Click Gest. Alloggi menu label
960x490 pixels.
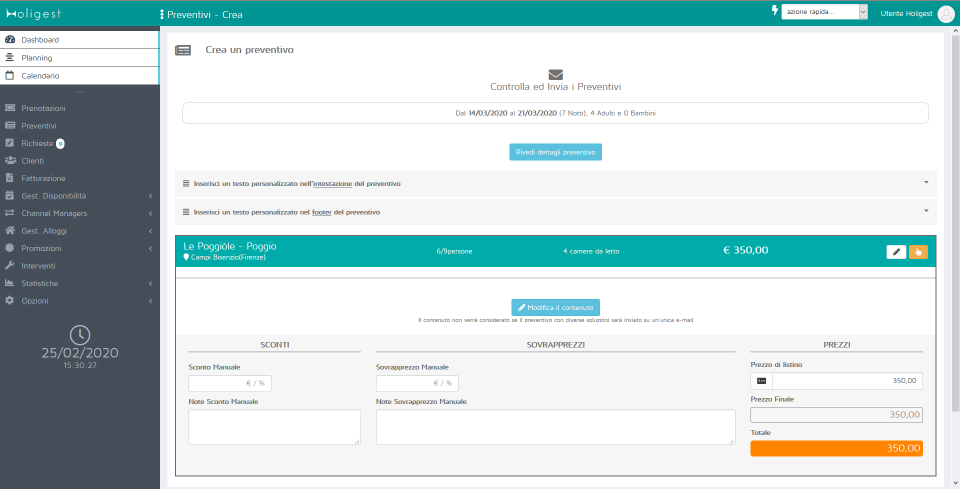[44, 231]
